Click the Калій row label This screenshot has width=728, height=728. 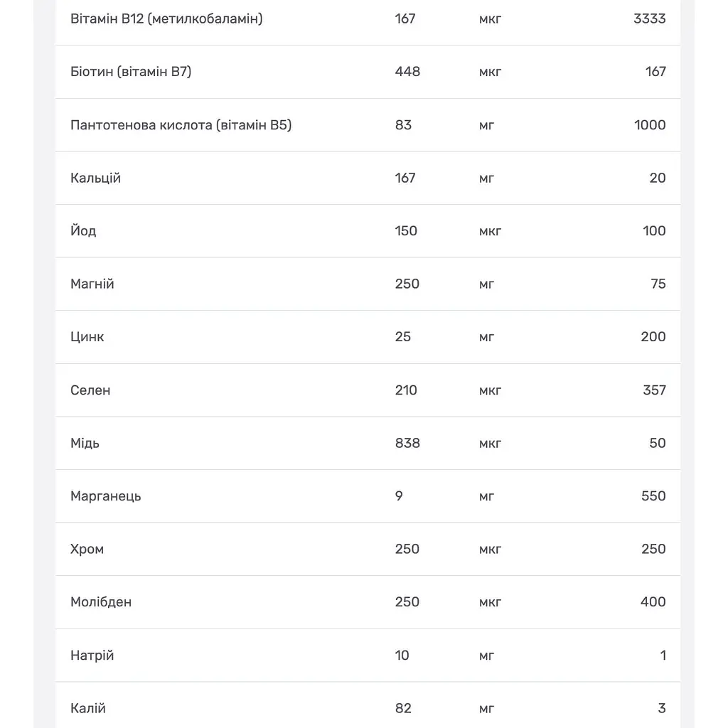tap(88, 709)
